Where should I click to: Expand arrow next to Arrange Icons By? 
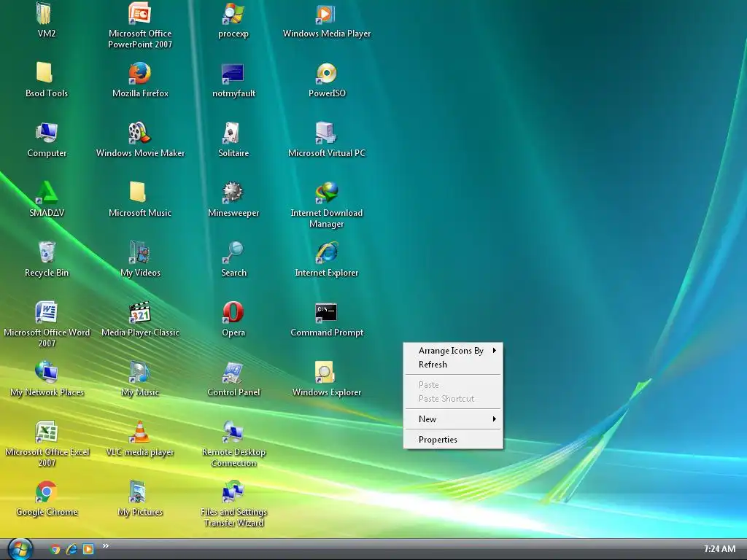[495, 351]
